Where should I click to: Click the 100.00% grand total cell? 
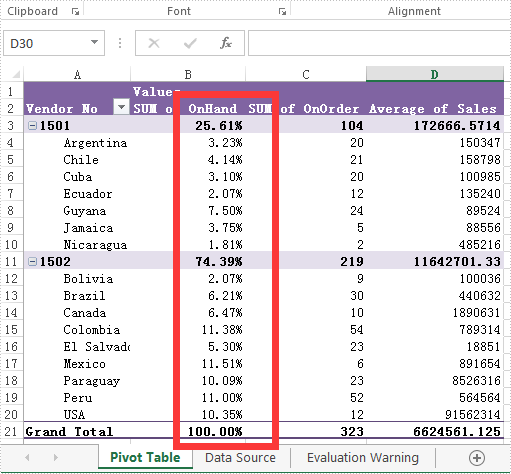(188, 432)
